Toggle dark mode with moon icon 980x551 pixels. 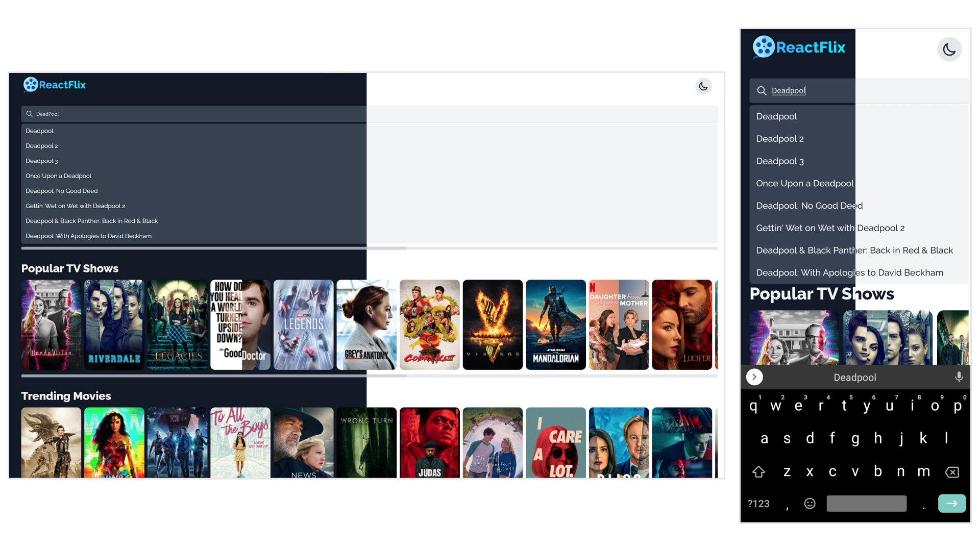click(949, 49)
